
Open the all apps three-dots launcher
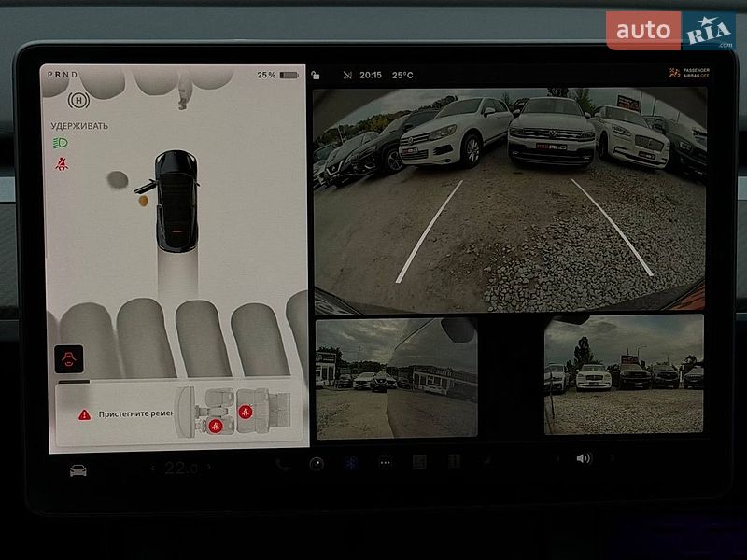tap(385, 463)
